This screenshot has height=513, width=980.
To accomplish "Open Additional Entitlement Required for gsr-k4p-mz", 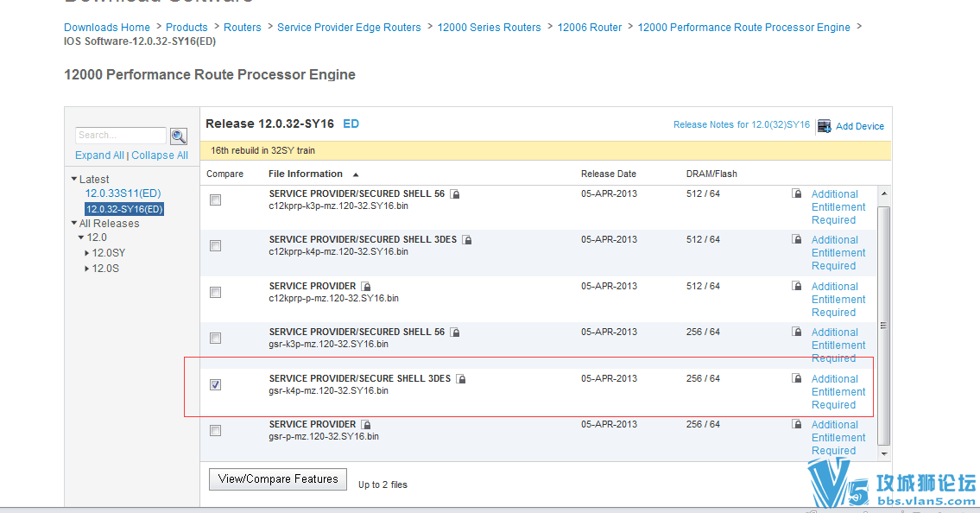I will [838, 392].
